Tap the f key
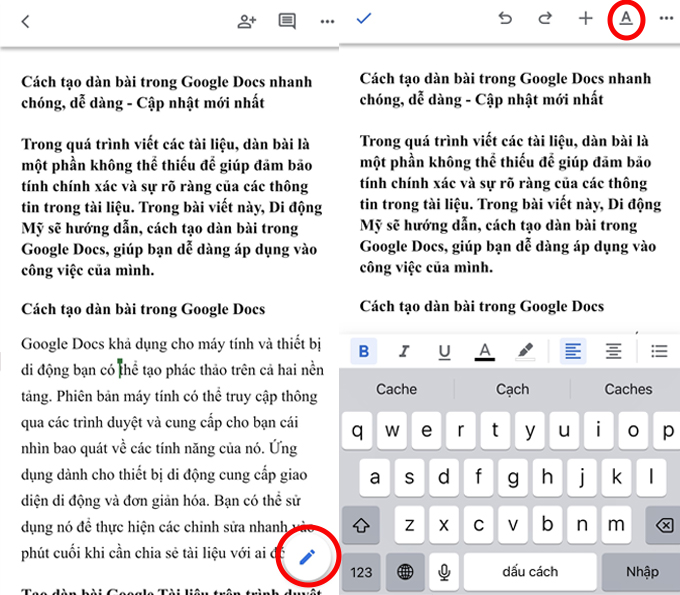The height and width of the screenshot is (595, 680). point(478,477)
